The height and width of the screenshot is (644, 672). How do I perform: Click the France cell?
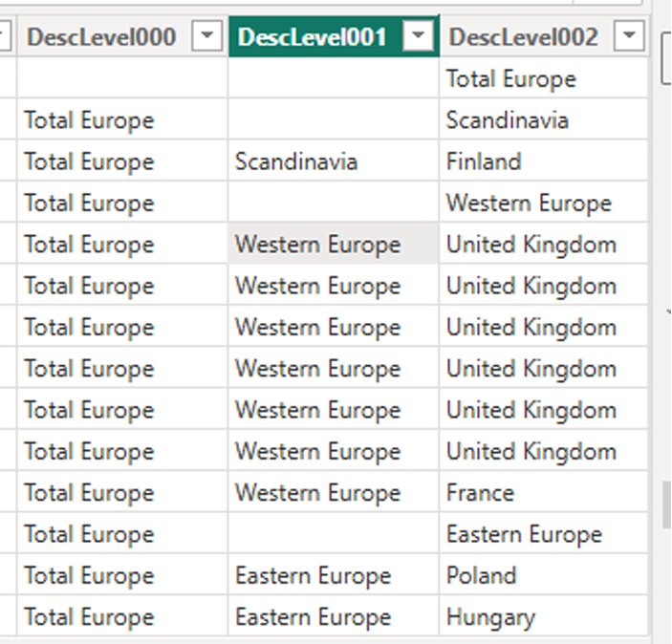(543, 493)
